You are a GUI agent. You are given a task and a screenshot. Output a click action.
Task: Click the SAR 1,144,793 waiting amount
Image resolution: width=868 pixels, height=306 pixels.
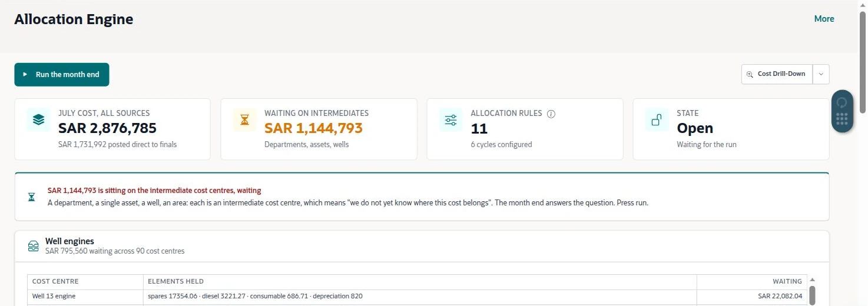point(313,128)
